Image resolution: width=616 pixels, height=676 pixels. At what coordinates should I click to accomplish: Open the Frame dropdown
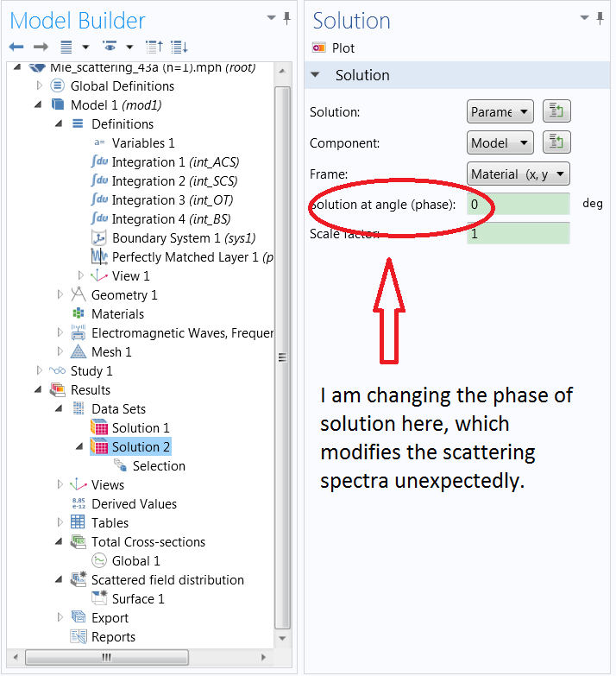pos(518,174)
